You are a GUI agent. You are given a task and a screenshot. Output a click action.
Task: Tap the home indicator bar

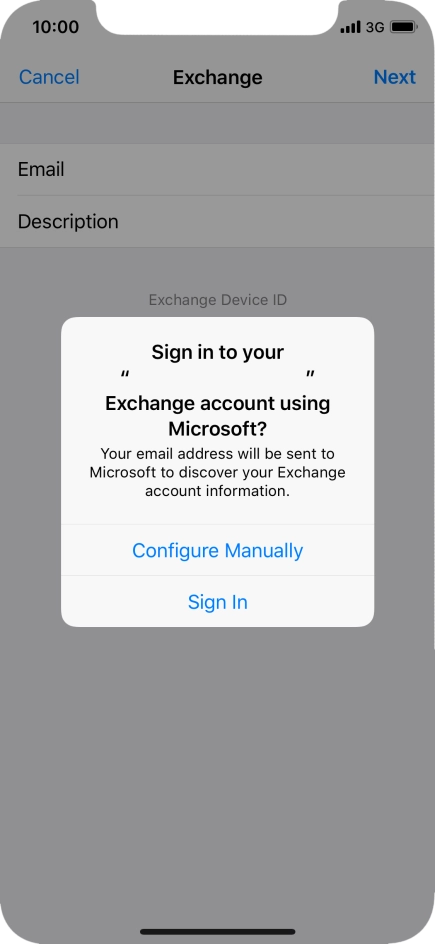coord(217,931)
